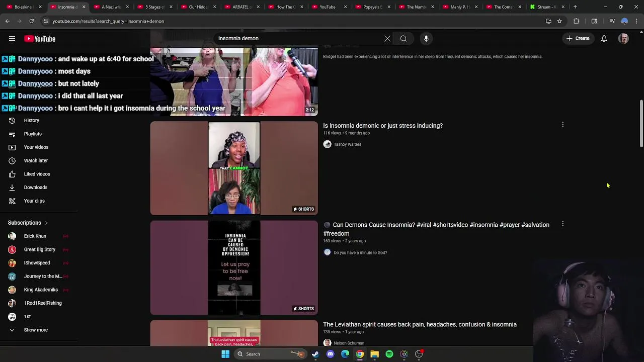Open the demonic oppression short thumbnail
This screenshot has width=644, height=362.
(x=234, y=268)
